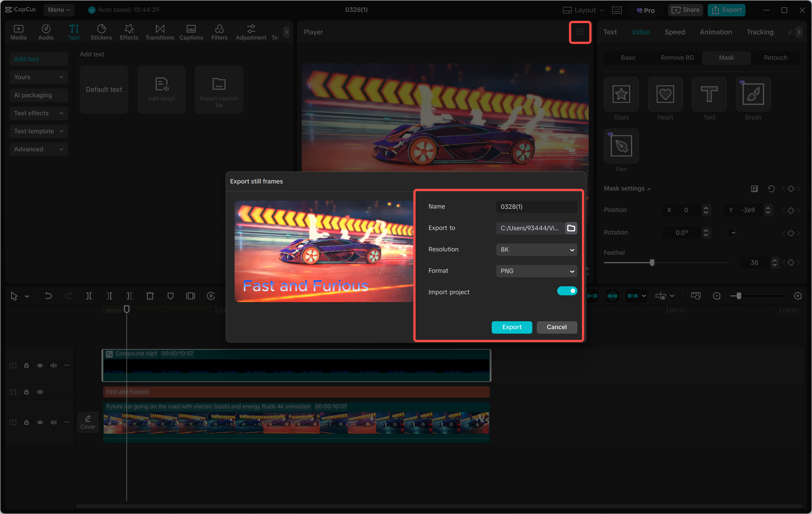
Task: Click the Share button
Action: (685, 10)
